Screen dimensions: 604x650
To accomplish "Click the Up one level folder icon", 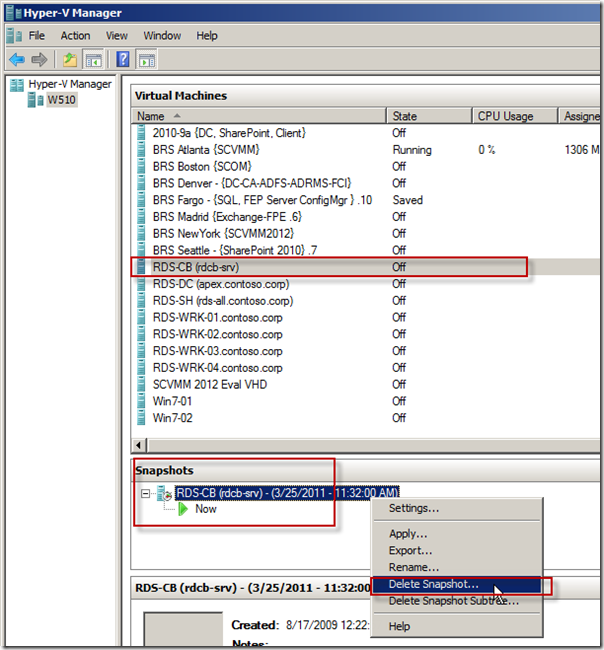I will 70,60.
